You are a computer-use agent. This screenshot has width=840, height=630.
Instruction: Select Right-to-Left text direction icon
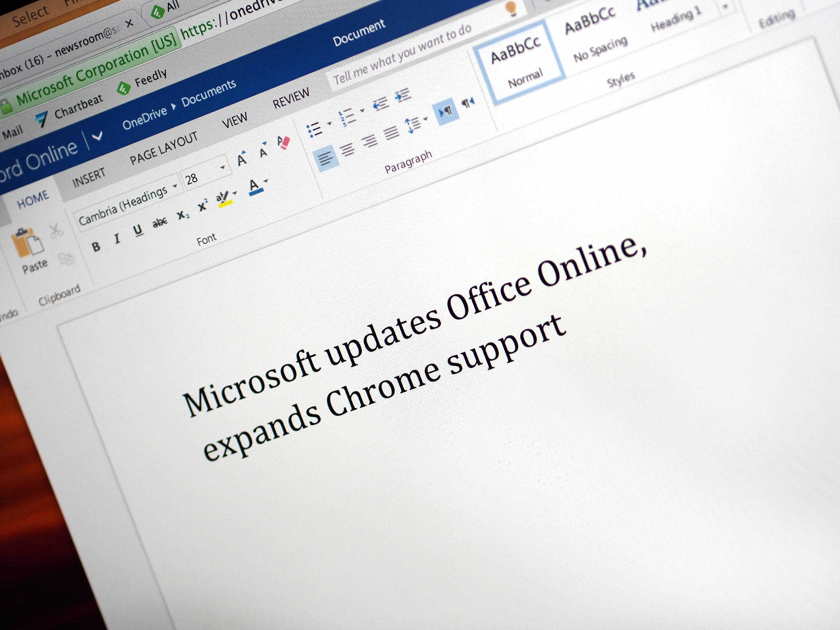(468, 102)
